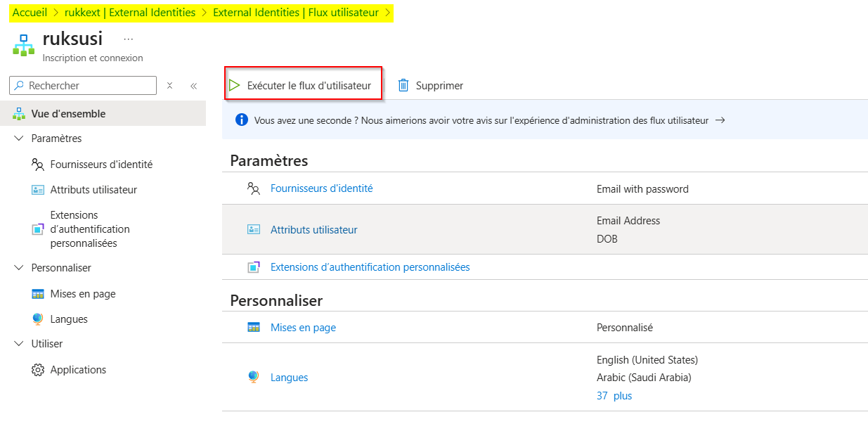
Task: Open Attributs utilisateur in the sidebar
Action: pyautogui.click(x=93, y=190)
